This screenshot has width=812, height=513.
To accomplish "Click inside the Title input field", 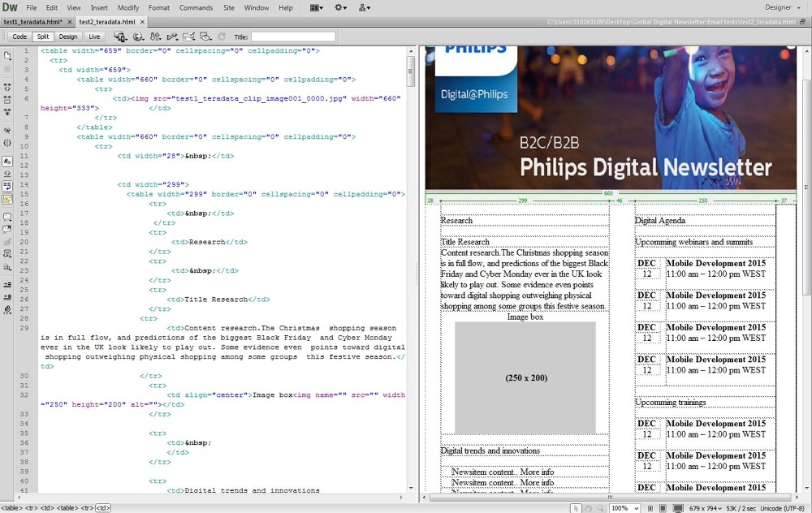I will pos(292,37).
